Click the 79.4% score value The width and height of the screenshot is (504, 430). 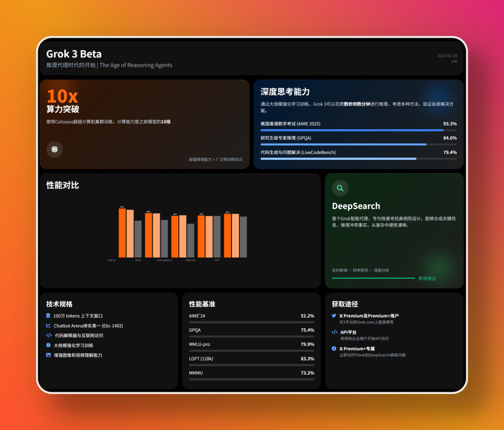[450, 152]
